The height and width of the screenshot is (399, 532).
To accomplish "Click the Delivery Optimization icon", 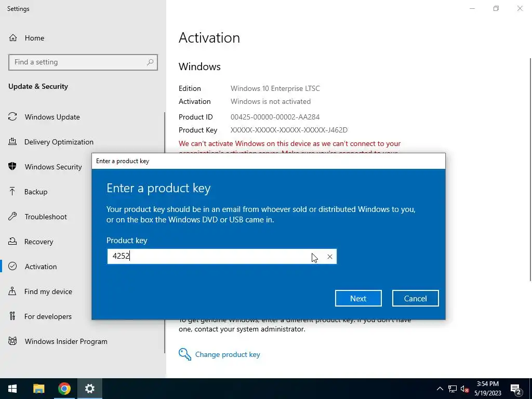I will tap(12, 141).
